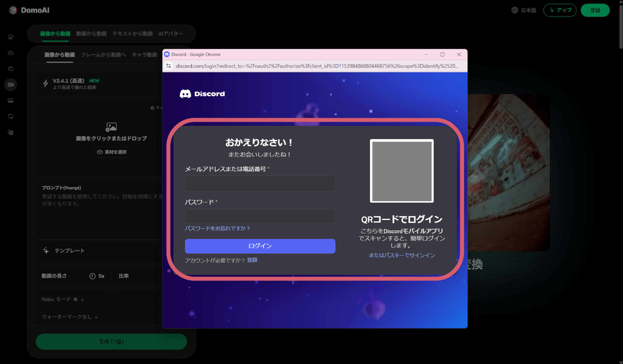Switch to 動画から動画 tab

[91, 34]
